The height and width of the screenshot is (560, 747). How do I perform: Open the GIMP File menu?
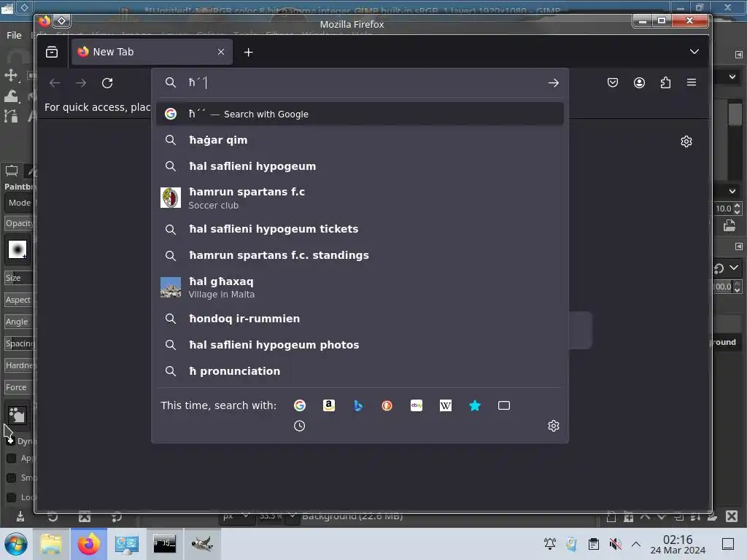(x=14, y=35)
